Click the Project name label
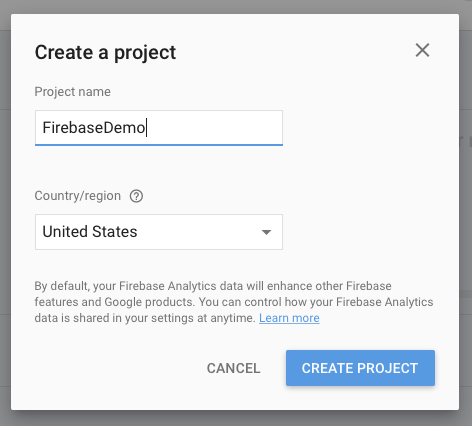472x426 pixels. tap(73, 92)
